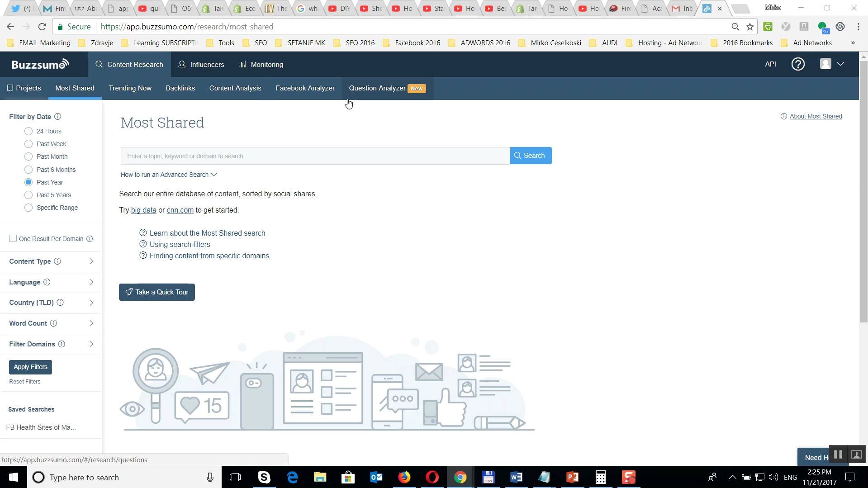The height and width of the screenshot is (488, 868).
Task: Select the Past Week radio button
Action: click(x=28, y=144)
